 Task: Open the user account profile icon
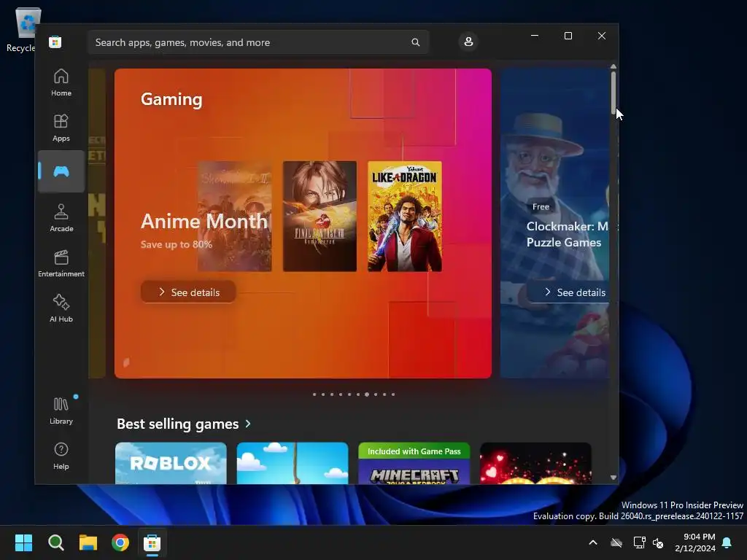tap(468, 42)
